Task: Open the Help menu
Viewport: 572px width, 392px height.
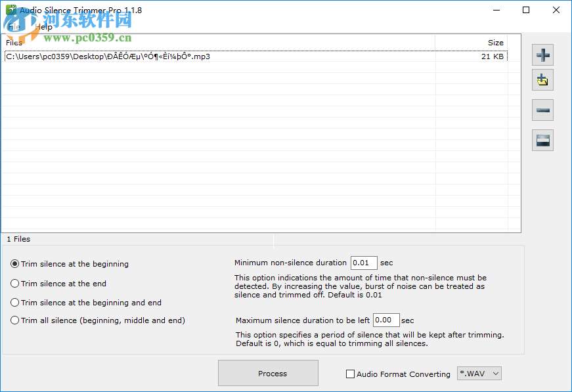Action: (43, 26)
